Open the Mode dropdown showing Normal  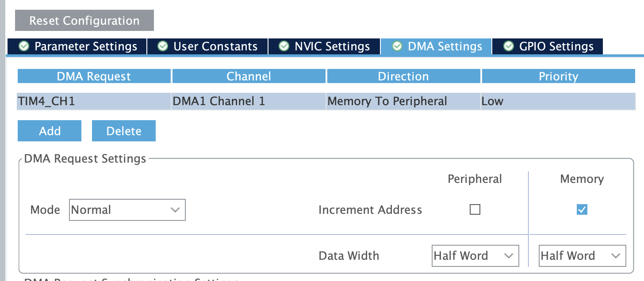pyautogui.click(x=127, y=209)
